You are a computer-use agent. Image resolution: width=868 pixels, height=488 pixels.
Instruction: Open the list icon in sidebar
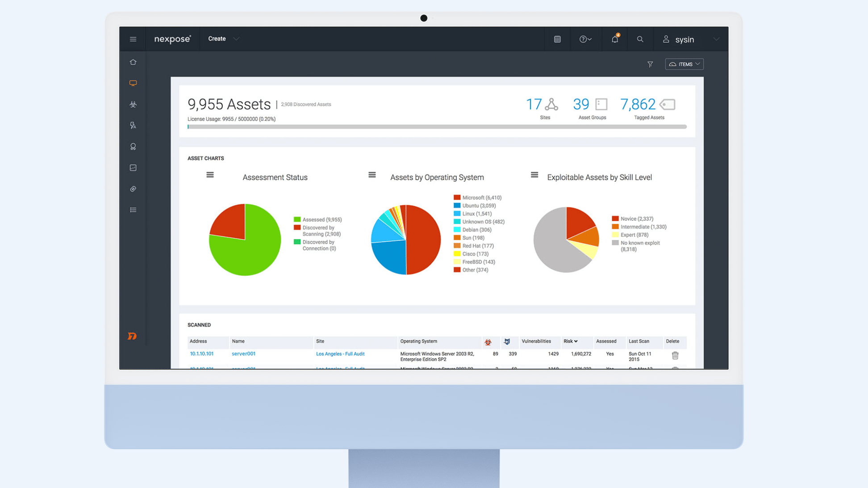pos(133,210)
